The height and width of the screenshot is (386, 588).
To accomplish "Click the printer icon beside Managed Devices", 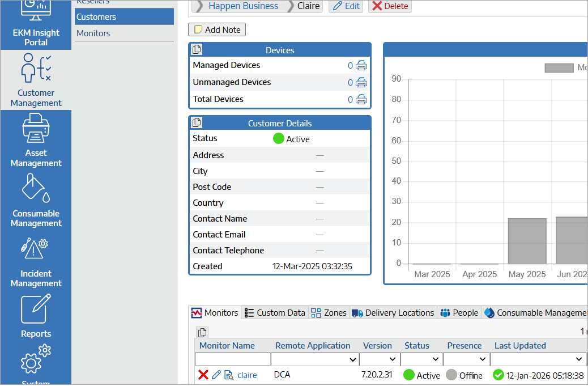I will pos(361,65).
